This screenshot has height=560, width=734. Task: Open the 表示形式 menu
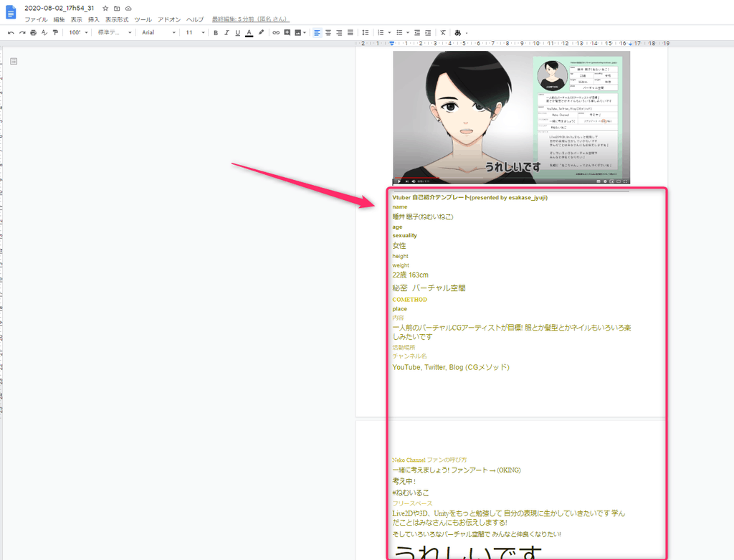117,19
